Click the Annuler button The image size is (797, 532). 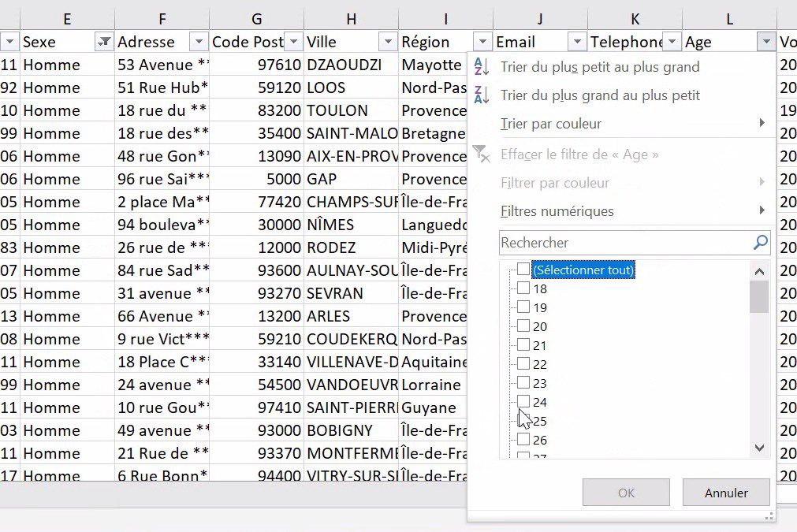tap(725, 492)
